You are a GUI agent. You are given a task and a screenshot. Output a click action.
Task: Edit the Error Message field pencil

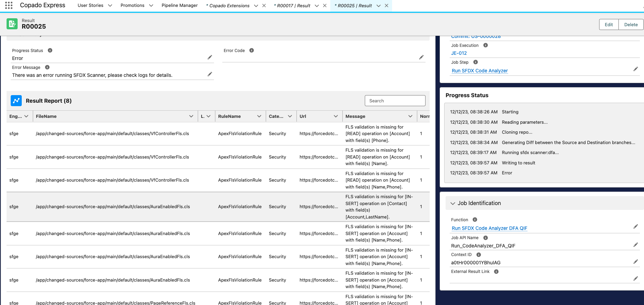point(210,74)
